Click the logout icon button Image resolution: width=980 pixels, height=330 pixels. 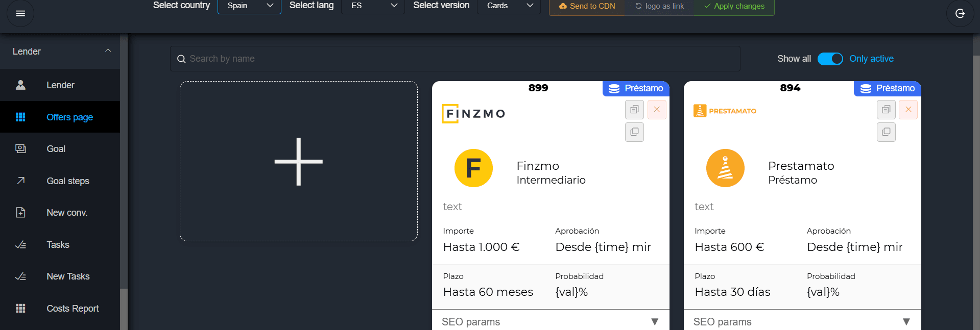click(x=960, y=13)
